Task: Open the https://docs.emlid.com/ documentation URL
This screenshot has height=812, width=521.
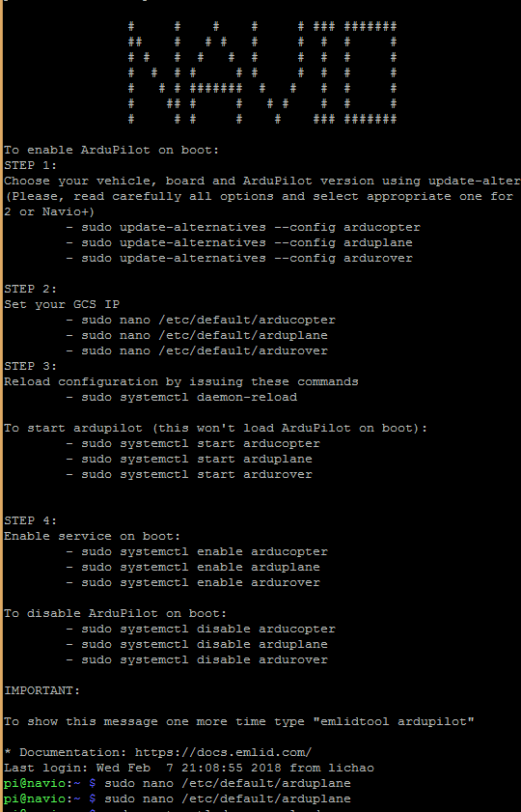Action: [224, 752]
